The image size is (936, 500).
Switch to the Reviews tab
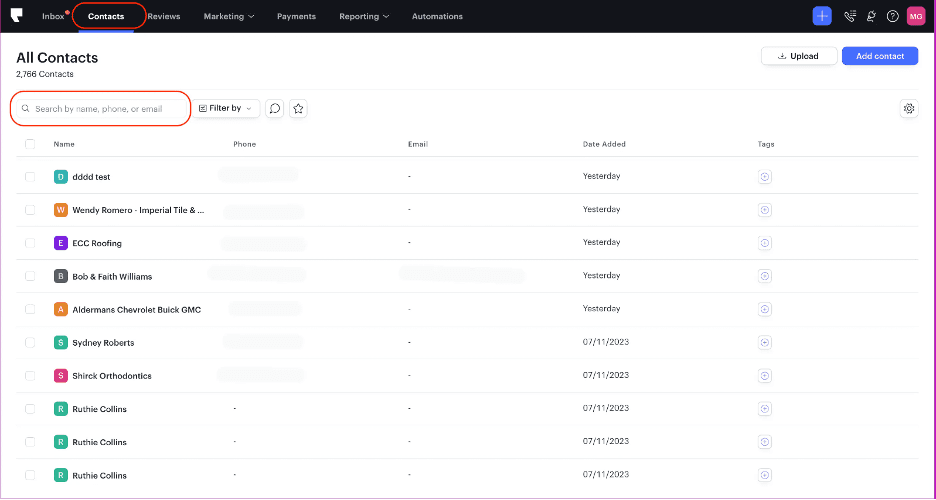163,16
